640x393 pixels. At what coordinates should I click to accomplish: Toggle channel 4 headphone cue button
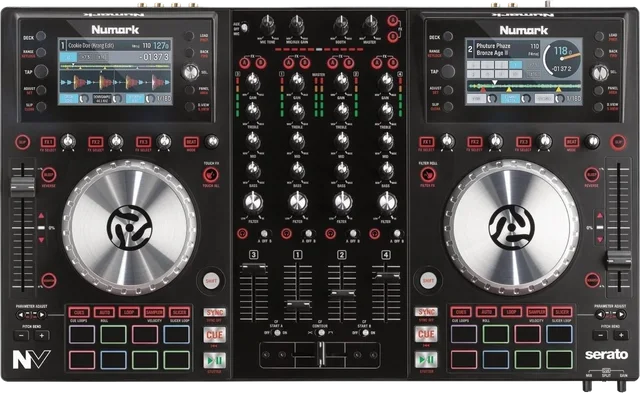[375, 234]
